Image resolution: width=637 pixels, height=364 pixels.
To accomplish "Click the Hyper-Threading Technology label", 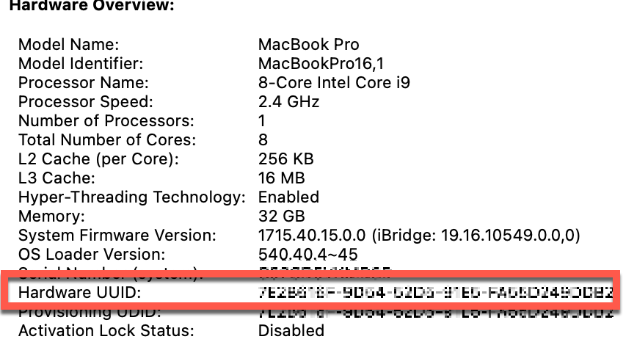I will (x=131, y=197).
